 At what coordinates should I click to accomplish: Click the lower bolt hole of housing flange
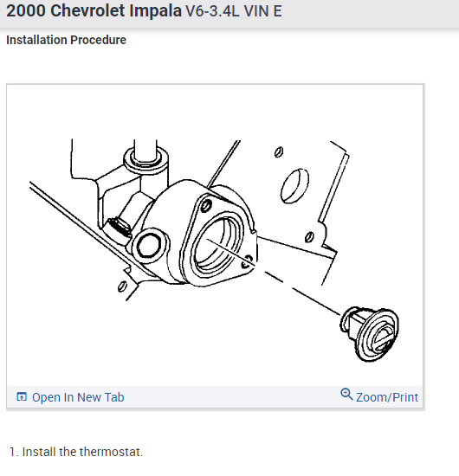point(247,261)
